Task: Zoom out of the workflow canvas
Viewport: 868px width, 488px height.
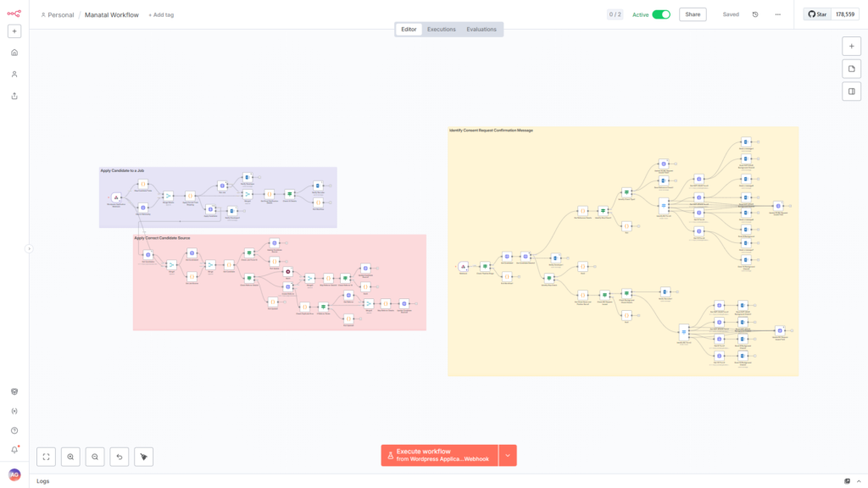Action: [x=95, y=457]
